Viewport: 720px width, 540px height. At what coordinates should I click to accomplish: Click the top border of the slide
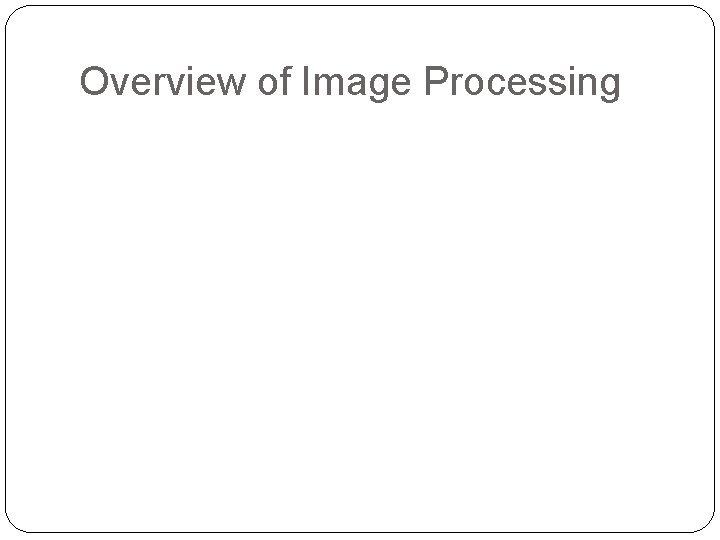(x=360, y=6)
